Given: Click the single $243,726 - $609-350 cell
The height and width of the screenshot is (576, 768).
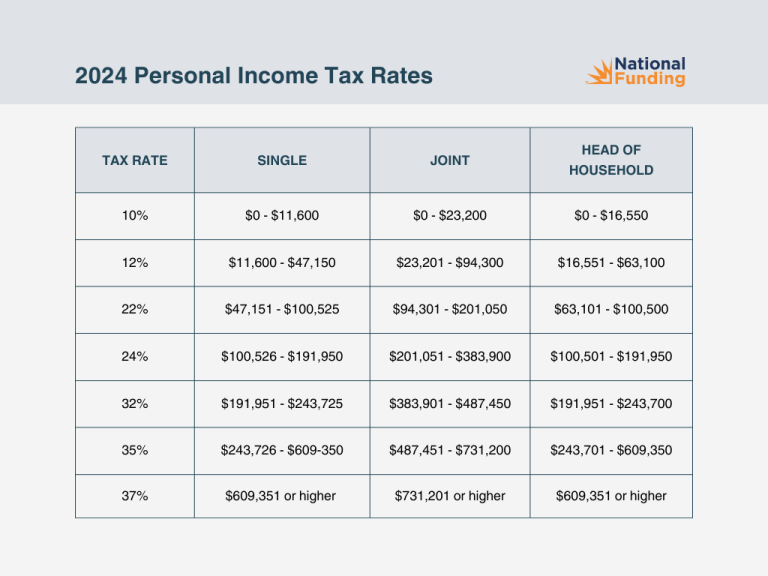Looking at the screenshot, I should point(282,450).
